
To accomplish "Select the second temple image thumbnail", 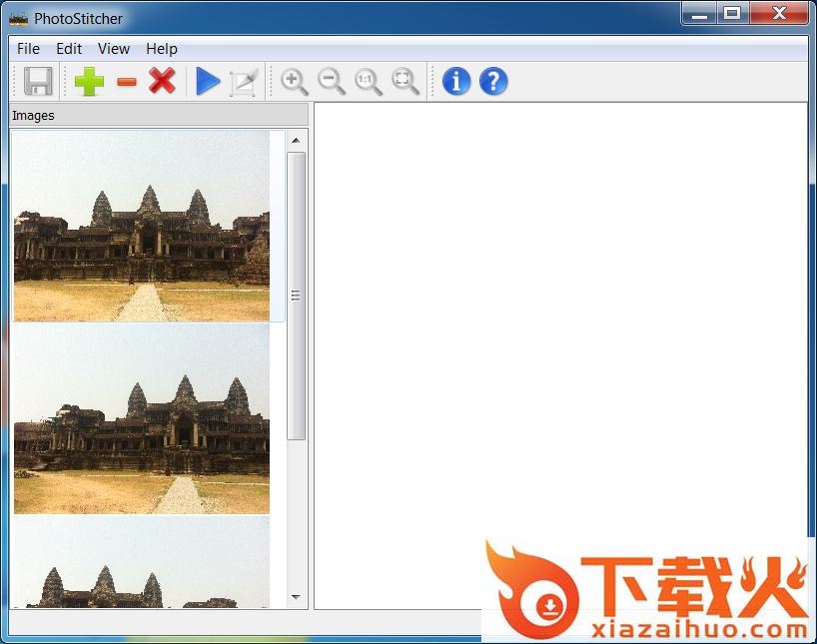I will [x=142, y=419].
